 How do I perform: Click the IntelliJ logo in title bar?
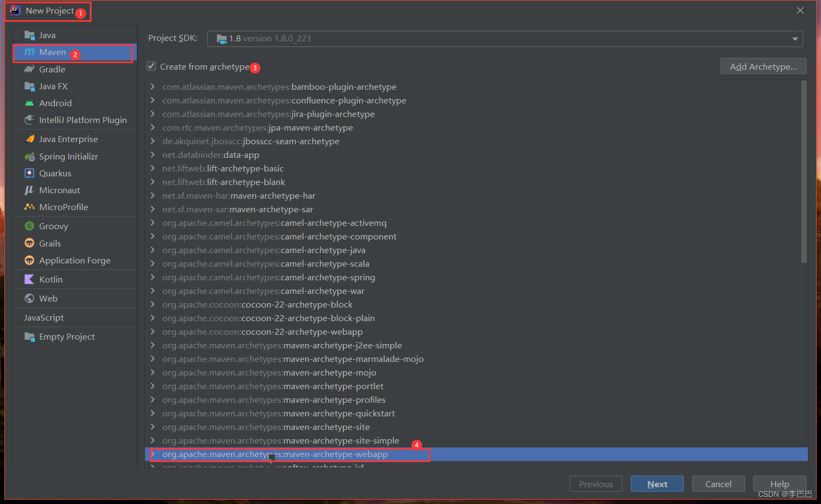15,10
